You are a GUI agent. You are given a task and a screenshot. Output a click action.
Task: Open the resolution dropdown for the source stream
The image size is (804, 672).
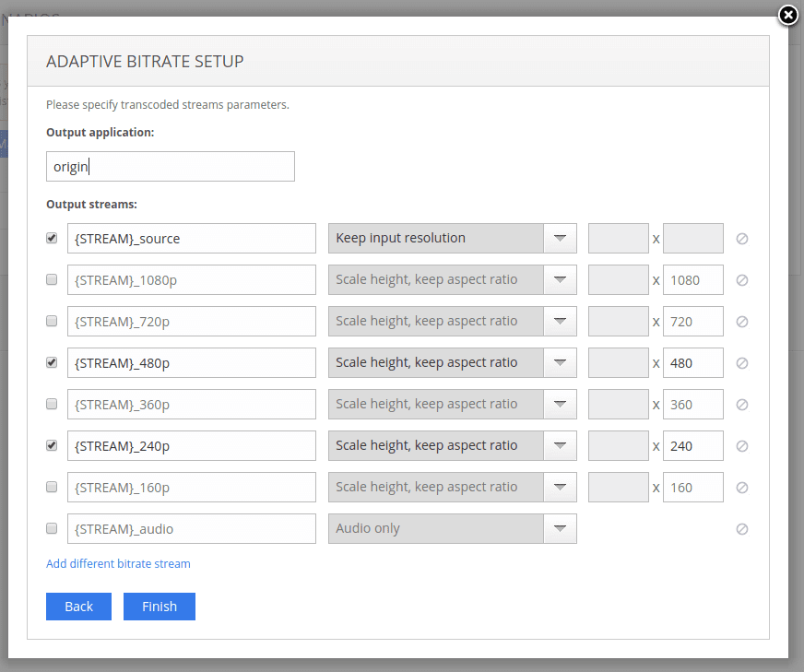[560, 238]
